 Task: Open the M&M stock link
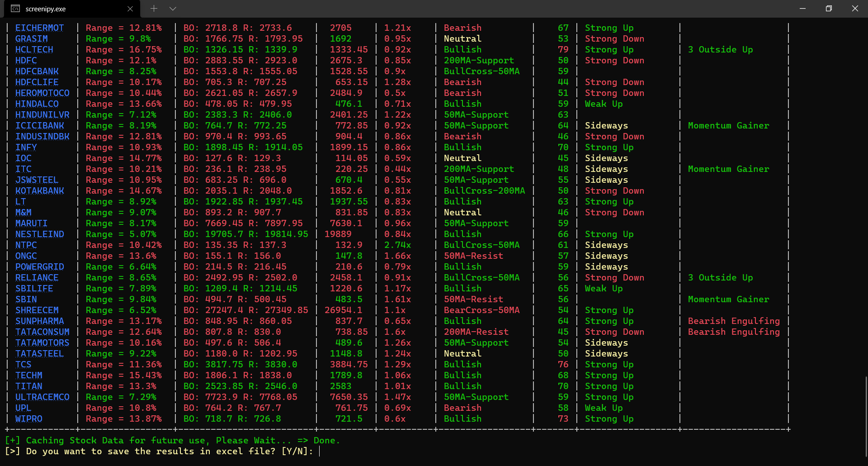(24, 213)
